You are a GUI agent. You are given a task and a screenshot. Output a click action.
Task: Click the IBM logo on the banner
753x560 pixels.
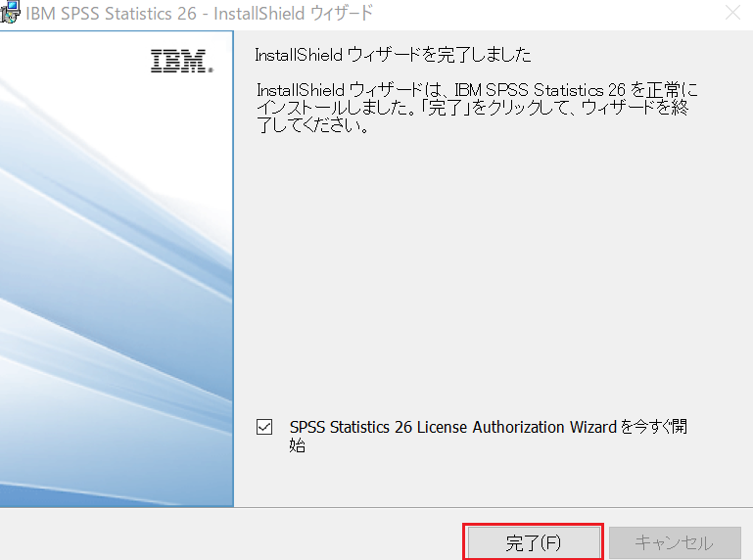pyautogui.click(x=182, y=61)
